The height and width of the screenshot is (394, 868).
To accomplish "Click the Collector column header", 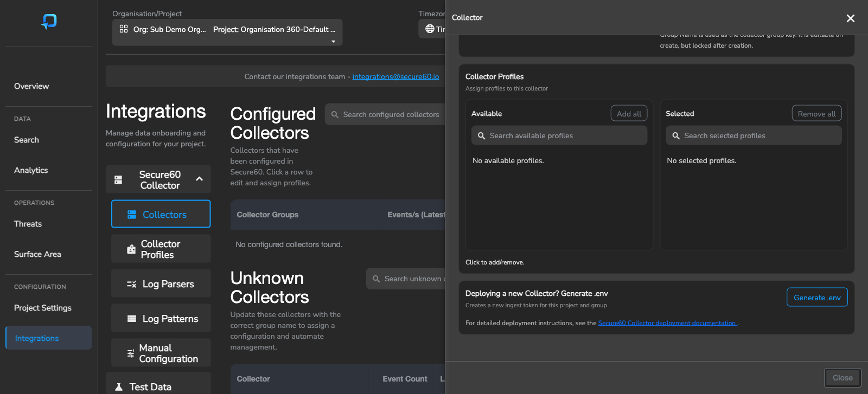I will [253, 379].
